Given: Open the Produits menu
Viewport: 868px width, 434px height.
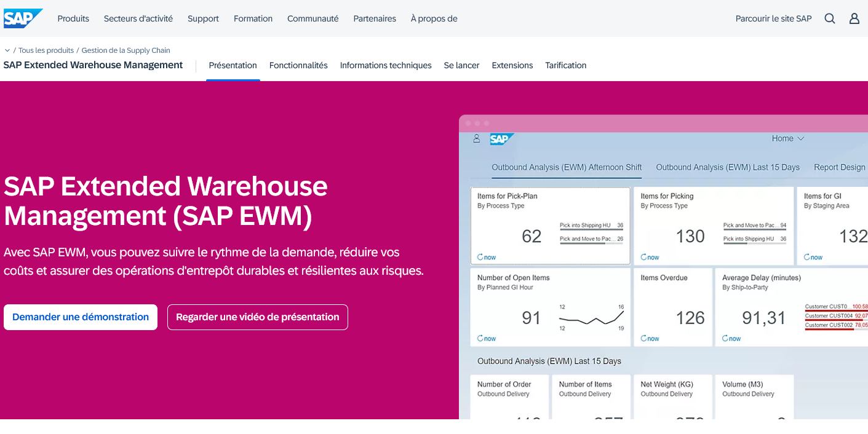Looking at the screenshot, I should (73, 18).
